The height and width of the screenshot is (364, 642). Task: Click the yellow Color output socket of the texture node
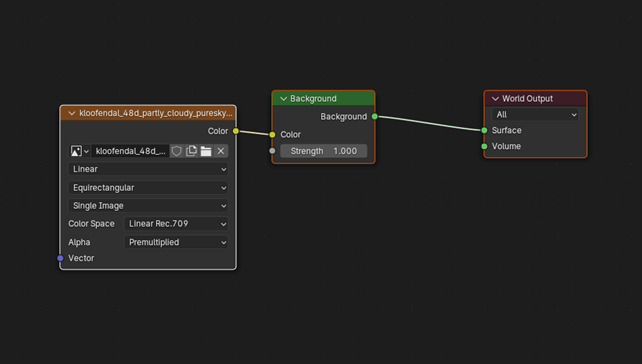click(236, 131)
